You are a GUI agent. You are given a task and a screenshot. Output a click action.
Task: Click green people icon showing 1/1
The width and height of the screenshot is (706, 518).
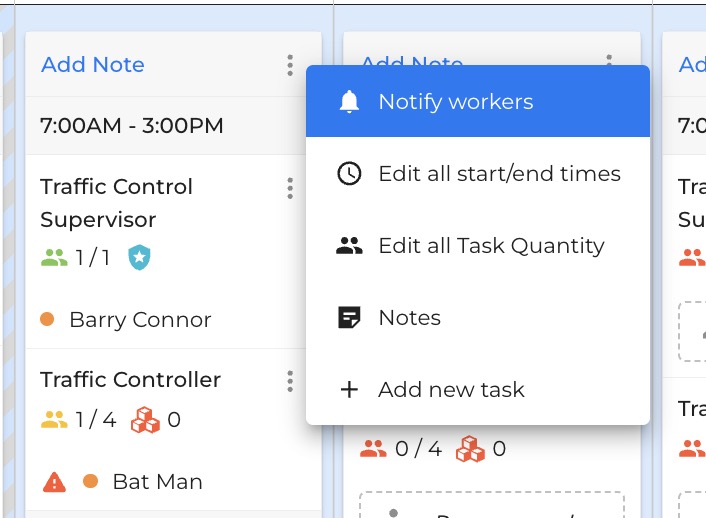point(54,258)
